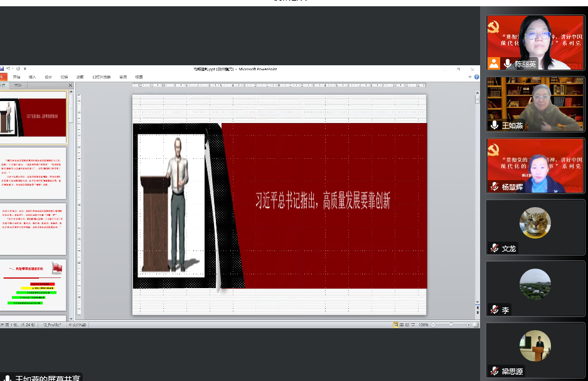Click the fit slide to window icon

click(476, 325)
